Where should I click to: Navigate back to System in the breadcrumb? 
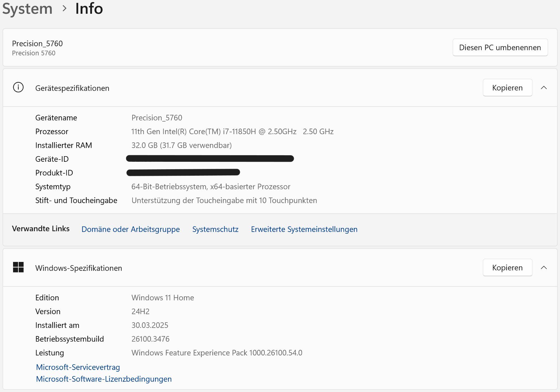coord(27,8)
